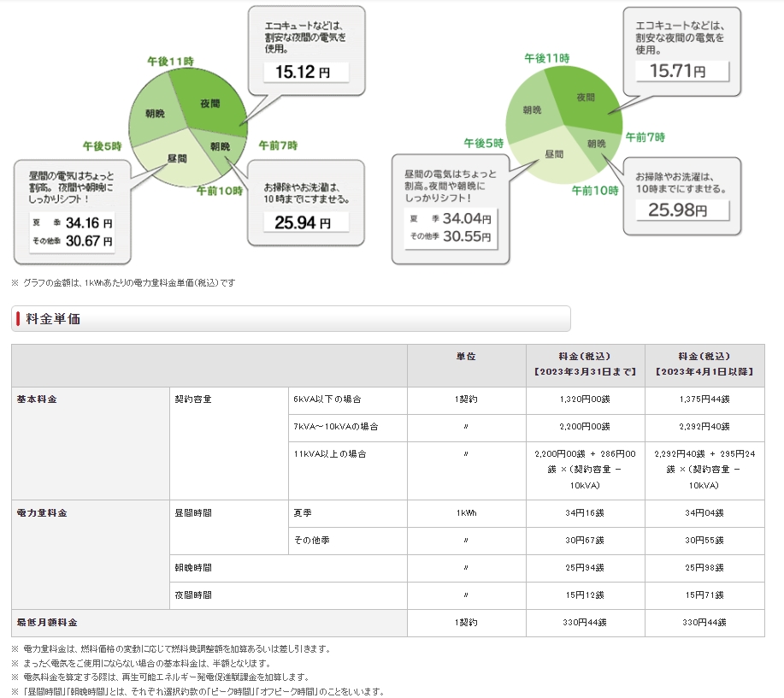Click the '6kVA以下の場合' table cell
Screen dimensions: 784x698
347,399
